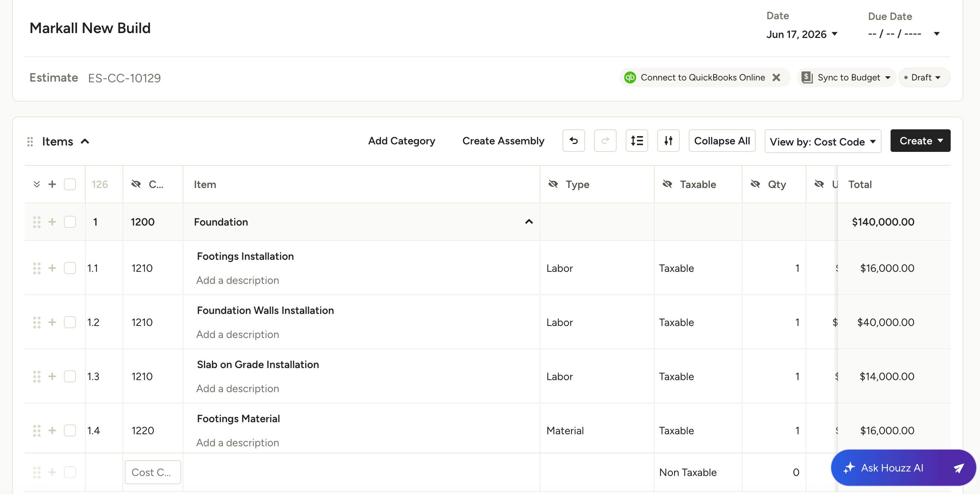
Task: Open the Due Date dropdown
Action: tap(904, 34)
